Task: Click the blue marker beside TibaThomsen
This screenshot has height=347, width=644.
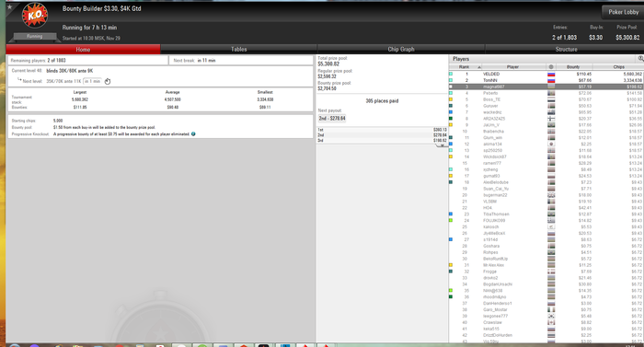Action: (451, 214)
